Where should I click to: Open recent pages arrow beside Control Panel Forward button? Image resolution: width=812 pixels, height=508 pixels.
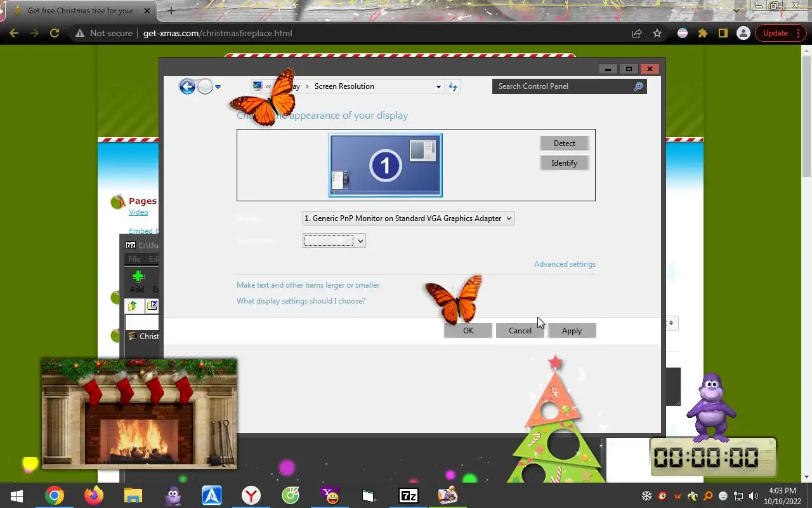coord(218,87)
